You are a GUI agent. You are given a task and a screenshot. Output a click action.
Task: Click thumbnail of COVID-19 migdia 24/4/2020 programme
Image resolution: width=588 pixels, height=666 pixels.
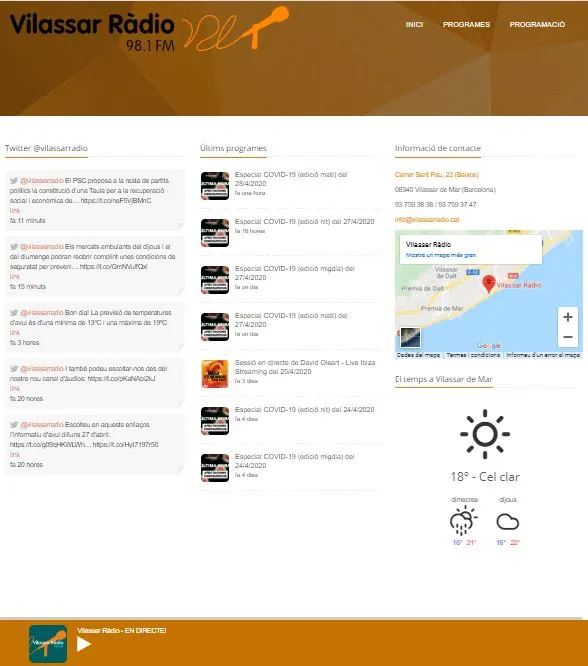215,468
